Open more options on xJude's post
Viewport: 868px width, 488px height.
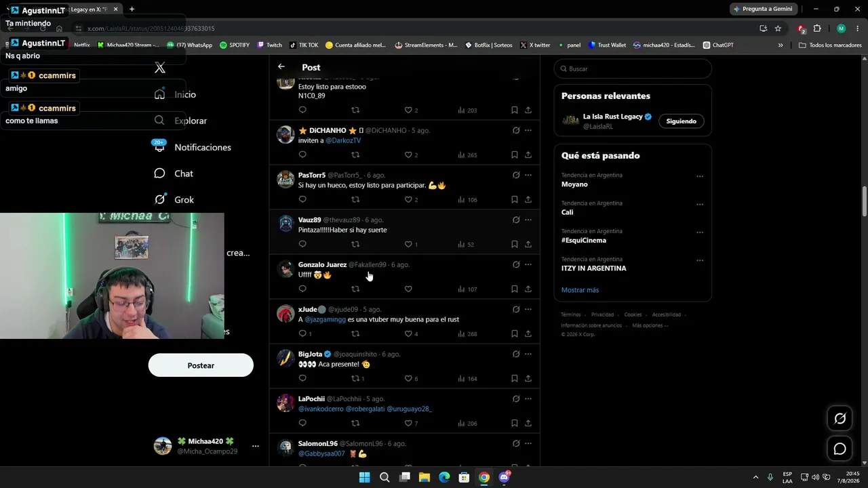coord(528,309)
